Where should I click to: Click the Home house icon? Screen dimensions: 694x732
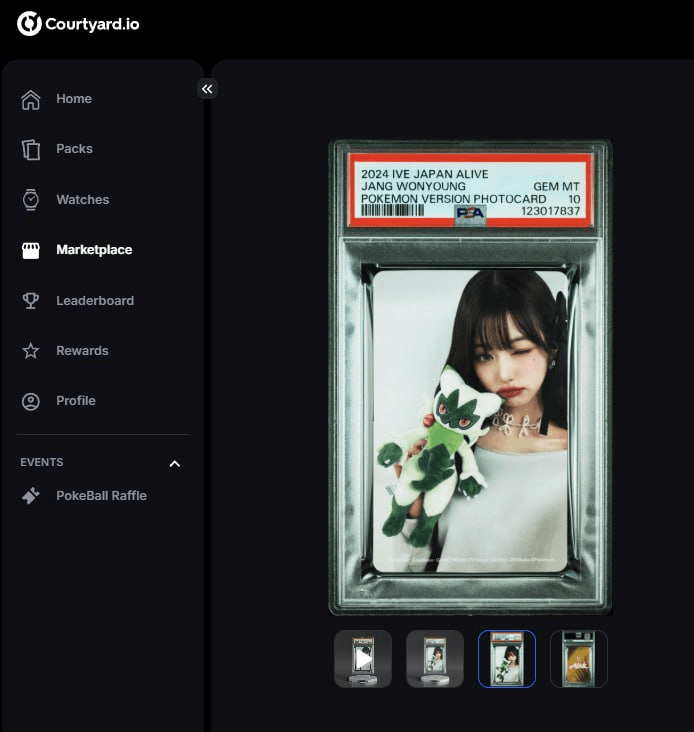click(31, 99)
